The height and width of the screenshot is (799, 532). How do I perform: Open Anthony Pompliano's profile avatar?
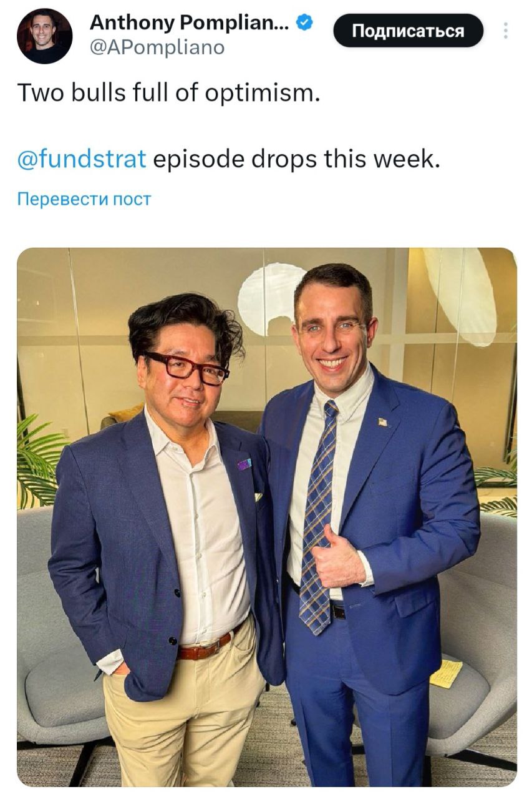tap(44, 36)
